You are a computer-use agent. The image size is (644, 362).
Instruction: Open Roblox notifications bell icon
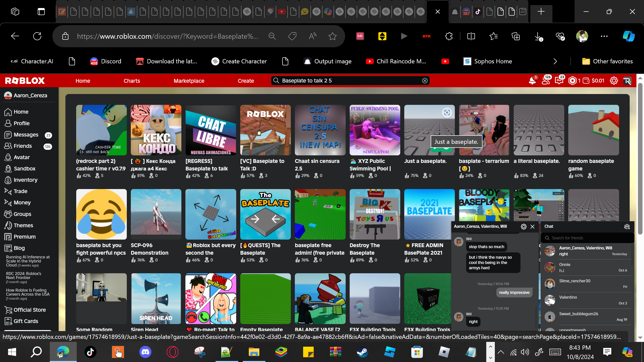point(532,81)
